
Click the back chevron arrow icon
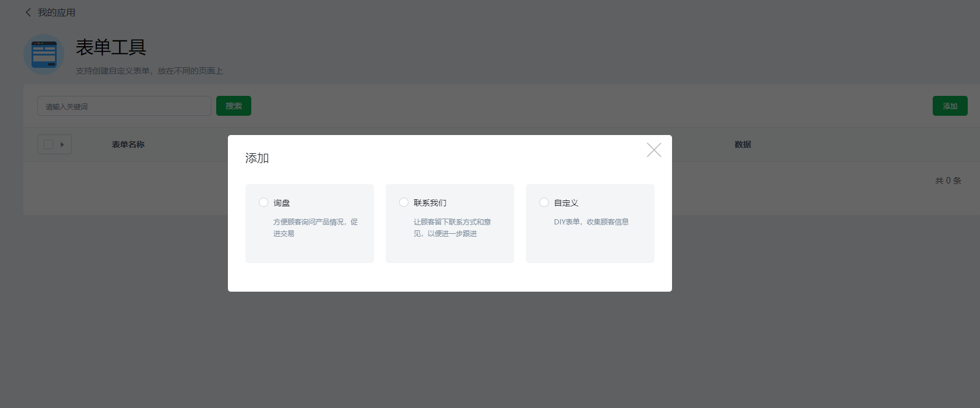point(28,12)
